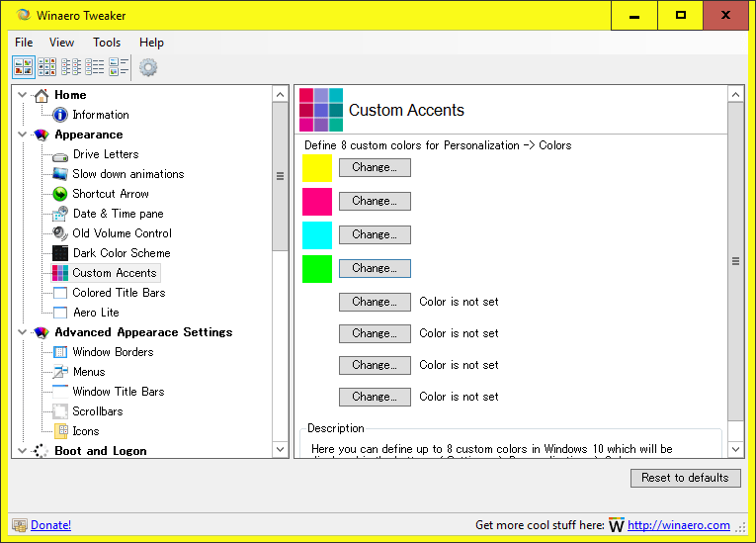Screen dimensions: 756x543
Task: Select Window Borders tree item
Action: point(113,352)
